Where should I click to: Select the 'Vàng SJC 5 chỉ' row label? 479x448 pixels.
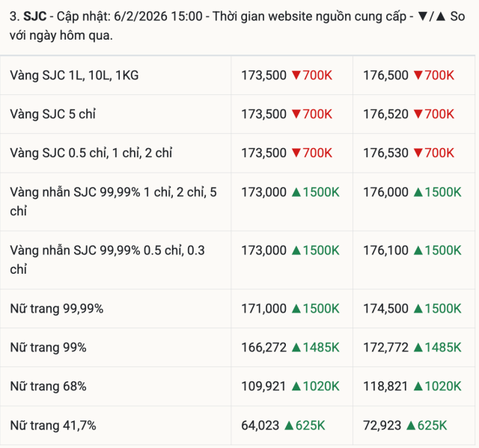(52, 114)
